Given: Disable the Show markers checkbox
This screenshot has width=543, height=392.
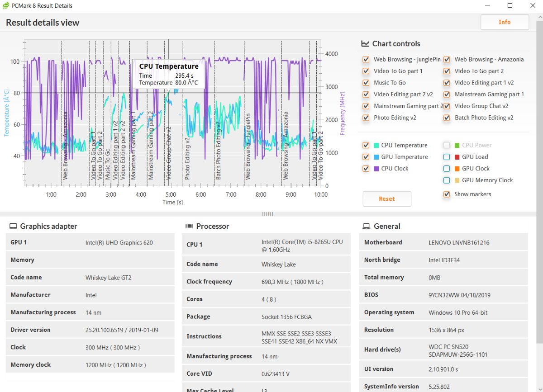Looking at the screenshot, I should 447,194.
